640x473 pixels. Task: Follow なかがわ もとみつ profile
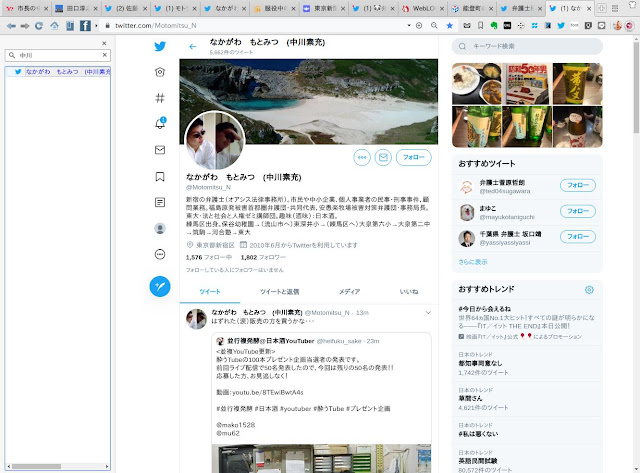(413, 158)
